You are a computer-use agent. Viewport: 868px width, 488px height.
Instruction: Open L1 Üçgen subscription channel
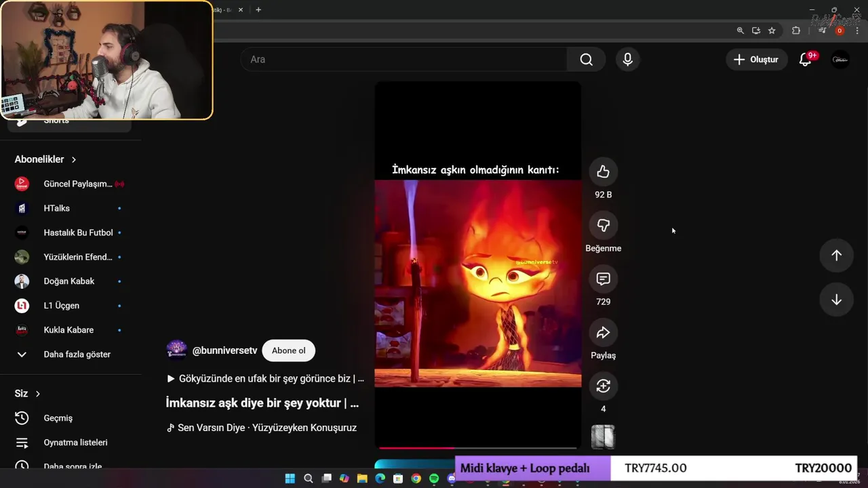(x=70, y=306)
